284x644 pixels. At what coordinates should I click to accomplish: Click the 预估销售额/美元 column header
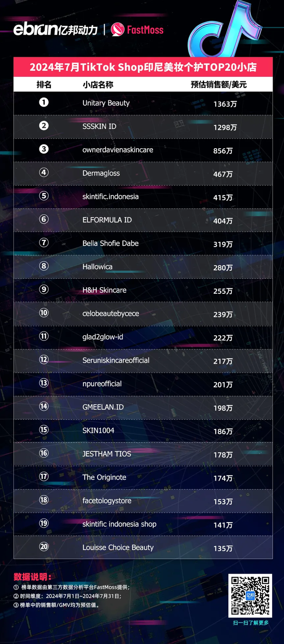pyautogui.click(x=219, y=85)
